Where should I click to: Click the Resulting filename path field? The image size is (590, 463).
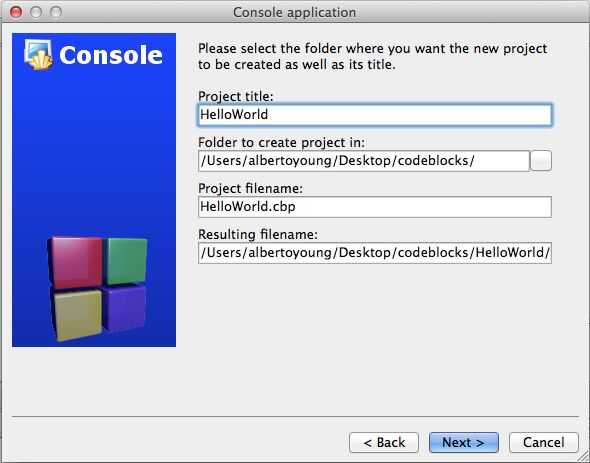(x=375, y=253)
